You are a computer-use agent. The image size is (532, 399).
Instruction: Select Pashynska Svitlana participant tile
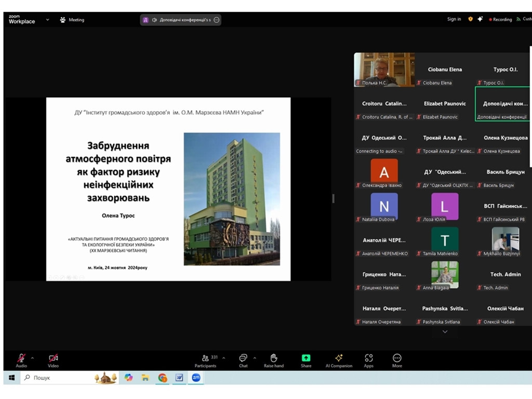(445, 309)
